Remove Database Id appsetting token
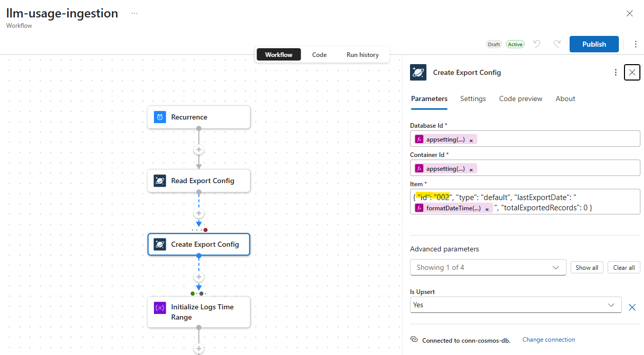Image resolution: width=644 pixels, height=355 pixels. point(471,140)
